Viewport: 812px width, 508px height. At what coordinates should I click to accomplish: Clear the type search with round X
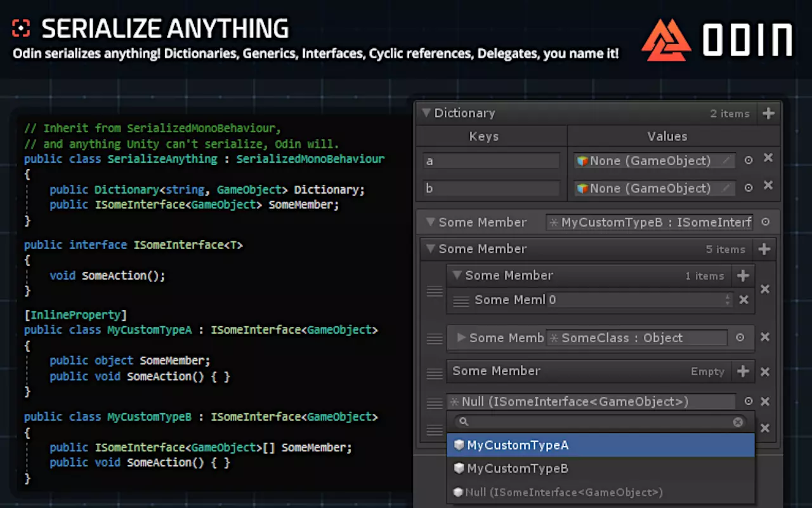[x=738, y=422]
